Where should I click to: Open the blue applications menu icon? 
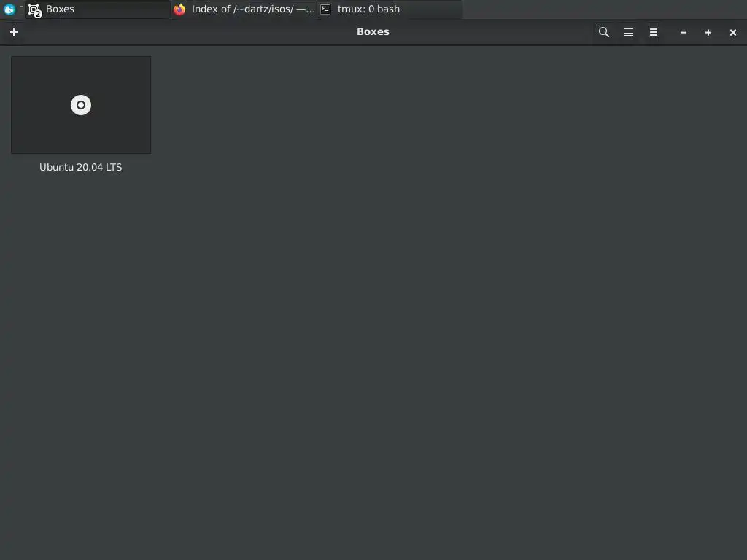pos(9,9)
